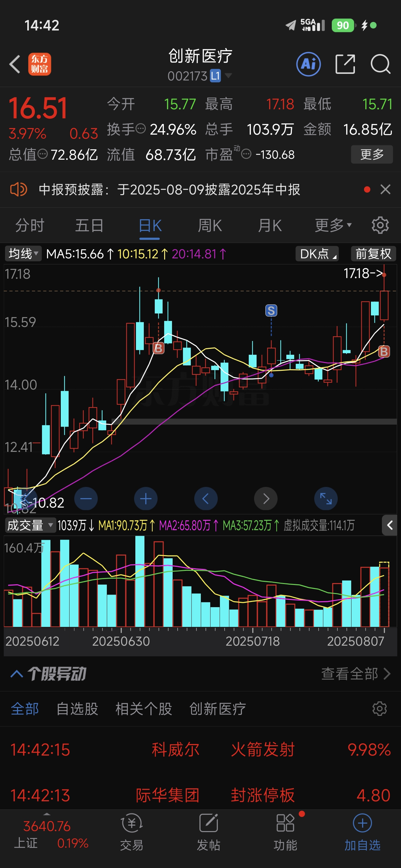Zoom in chart with plus button
Viewport: 401px width, 868px height.
tap(146, 499)
